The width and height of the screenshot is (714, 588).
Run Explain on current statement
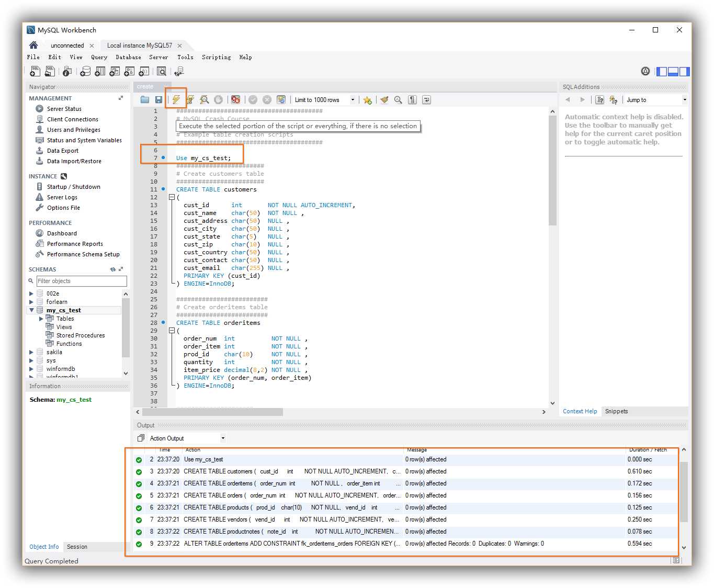tap(205, 99)
